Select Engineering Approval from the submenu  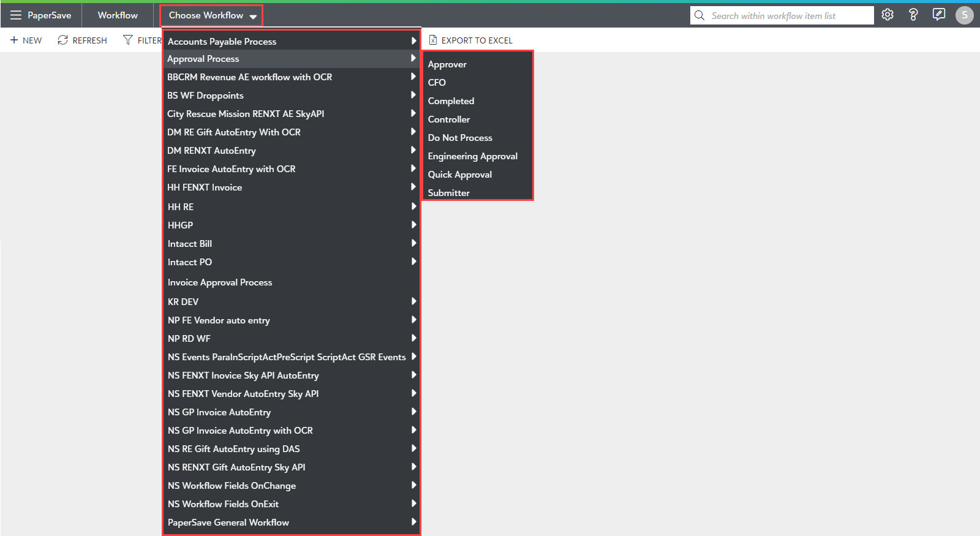pos(472,156)
